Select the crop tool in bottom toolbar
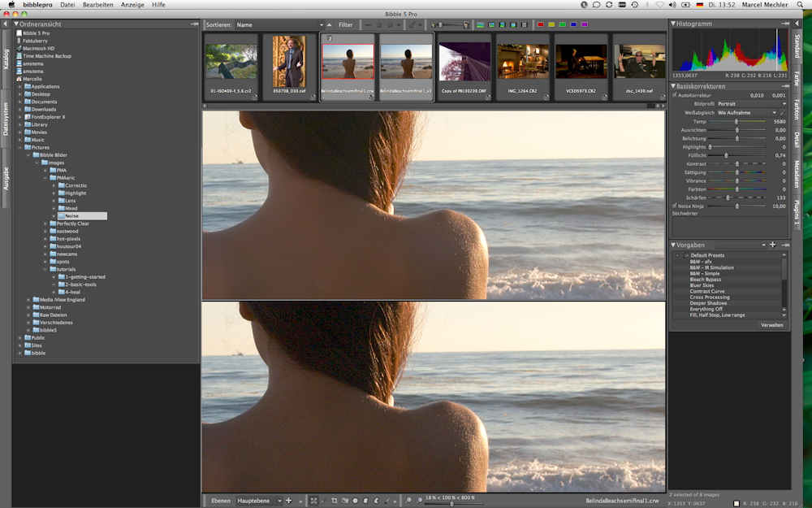Image resolution: width=812 pixels, height=508 pixels. [x=334, y=501]
